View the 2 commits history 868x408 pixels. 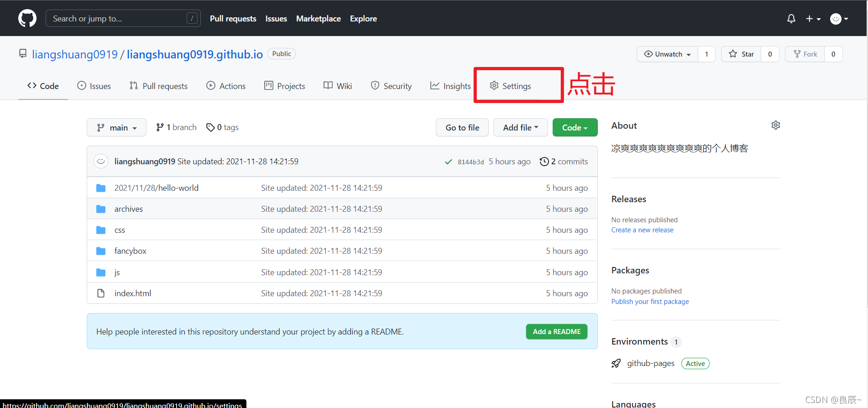564,162
